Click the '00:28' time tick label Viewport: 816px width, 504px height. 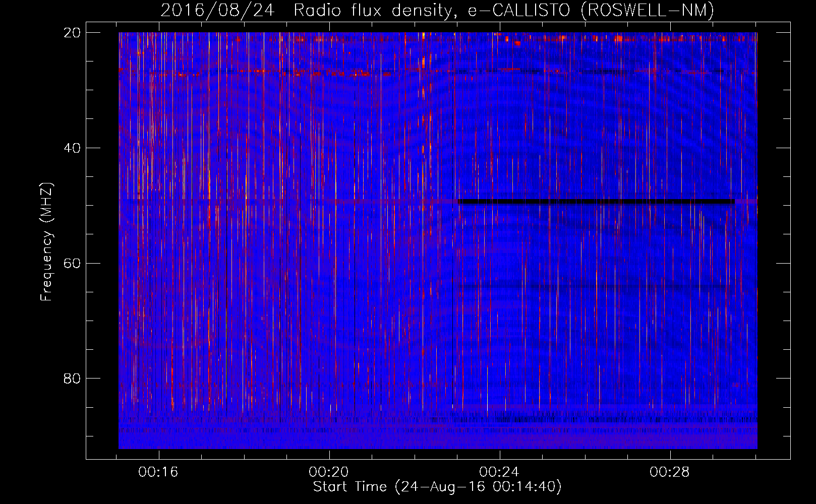coord(669,472)
